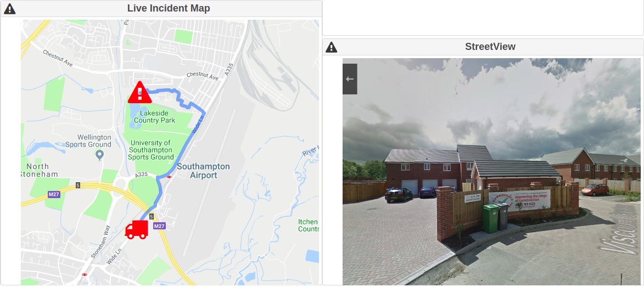
Task: Click the purple M27 road shield on the left
Action: click(54, 194)
